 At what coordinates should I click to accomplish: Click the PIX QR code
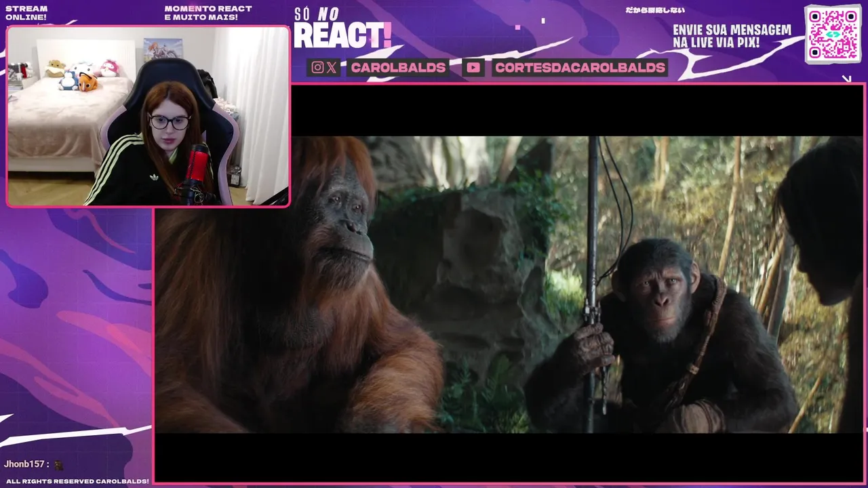point(833,34)
